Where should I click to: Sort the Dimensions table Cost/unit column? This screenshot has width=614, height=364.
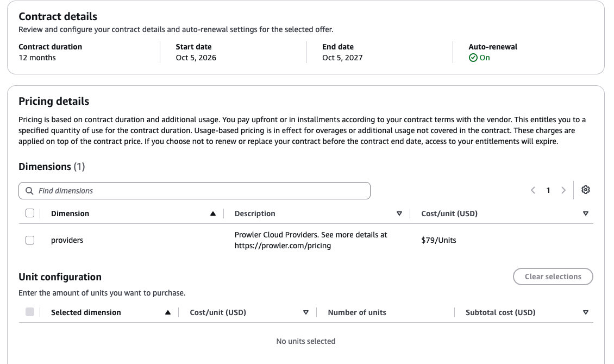pos(585,214)
